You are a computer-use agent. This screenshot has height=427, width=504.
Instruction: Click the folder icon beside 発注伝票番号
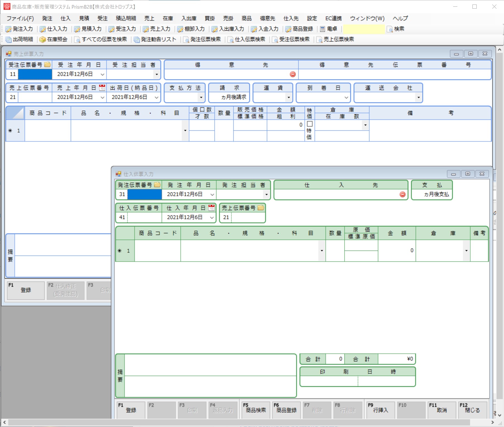click(157, 185)
